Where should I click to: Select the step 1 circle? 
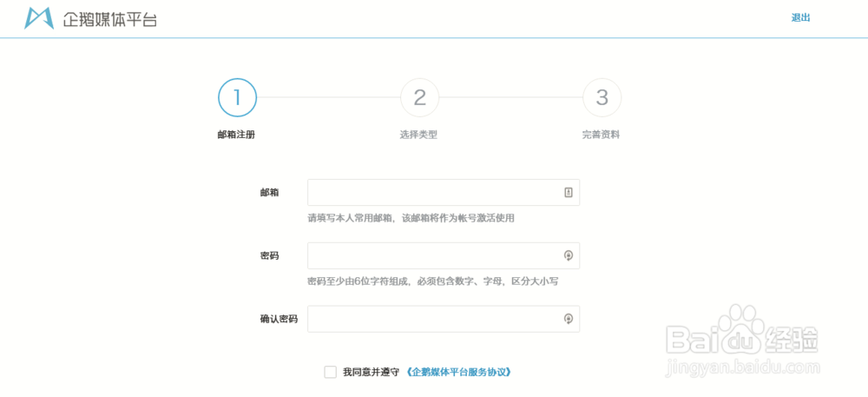(x=237, y=97)
